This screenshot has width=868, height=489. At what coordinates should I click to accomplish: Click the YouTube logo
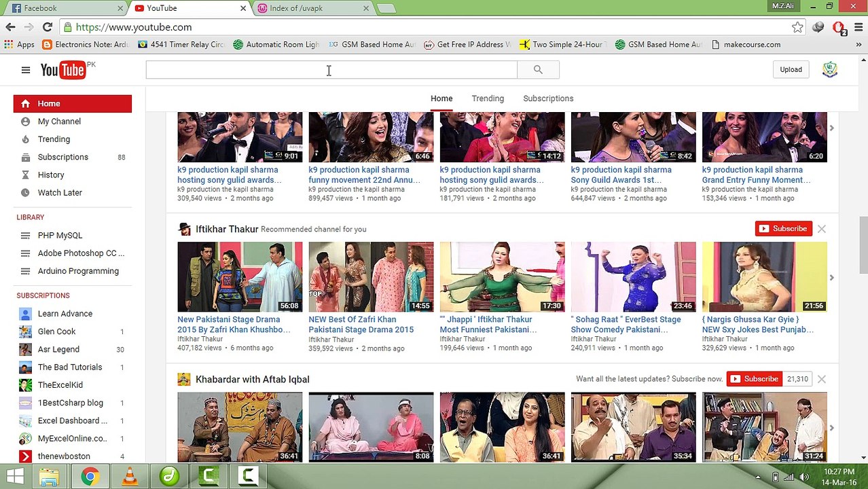[65, 70]
